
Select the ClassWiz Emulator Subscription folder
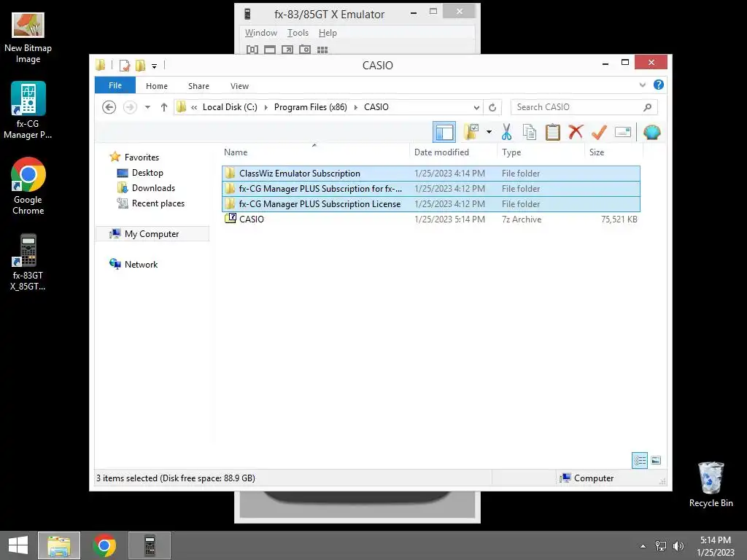[x=430, y=174]
